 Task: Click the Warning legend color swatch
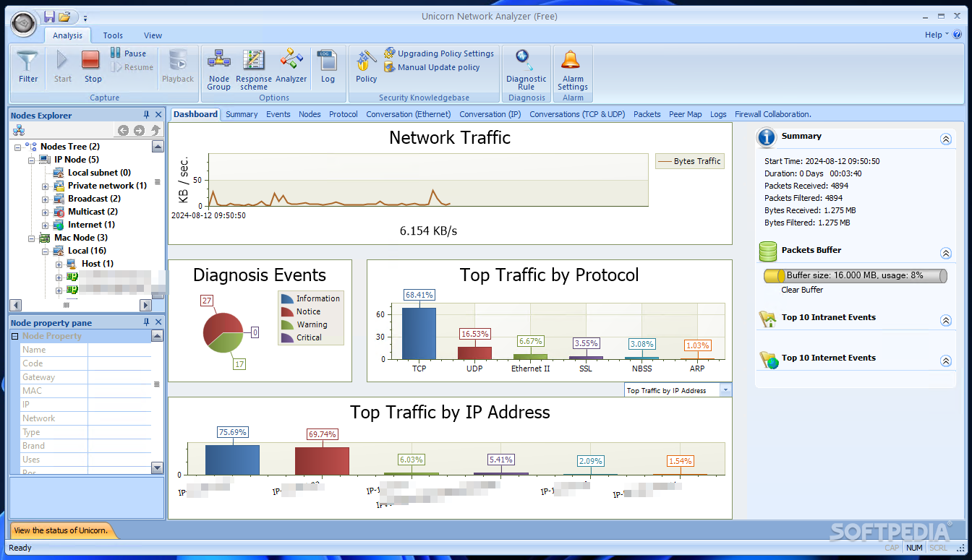(287, 324)
